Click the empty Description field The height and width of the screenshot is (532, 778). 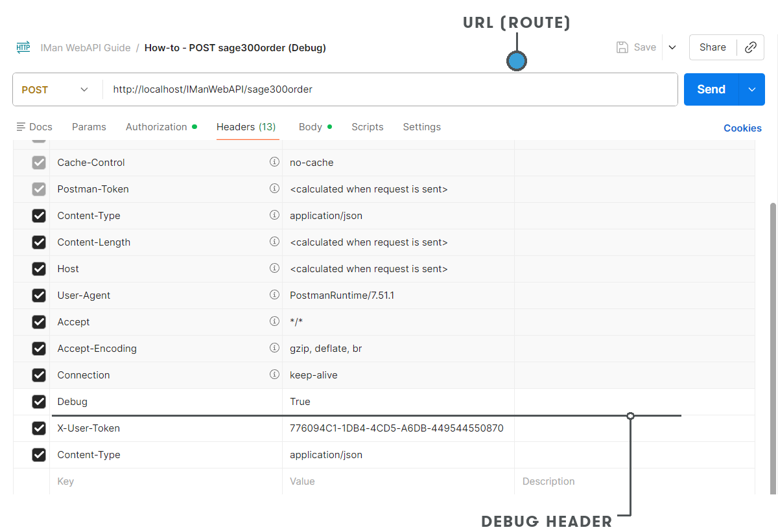pyautogui.click(x=635, y=481)
